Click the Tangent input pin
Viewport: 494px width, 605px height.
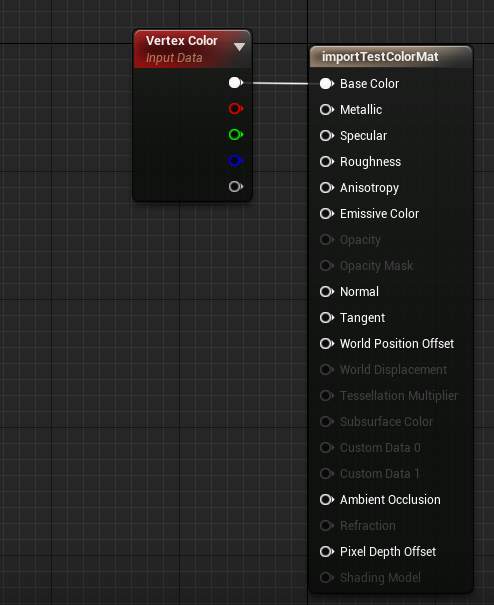[x=327, y=318]
